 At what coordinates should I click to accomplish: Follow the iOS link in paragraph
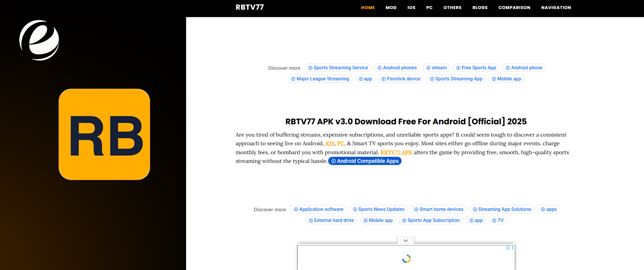click(x=330, y=143)
